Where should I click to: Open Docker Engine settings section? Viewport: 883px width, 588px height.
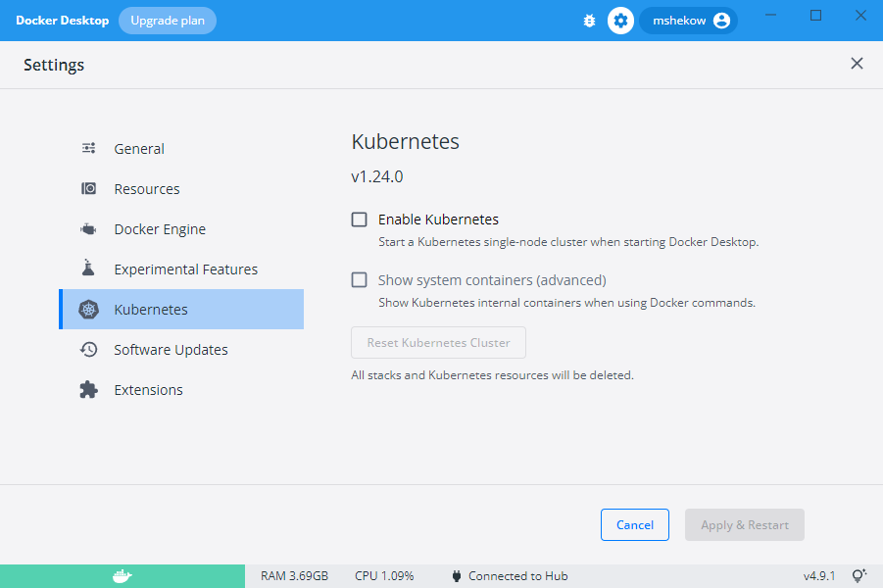tap(181, 229)
